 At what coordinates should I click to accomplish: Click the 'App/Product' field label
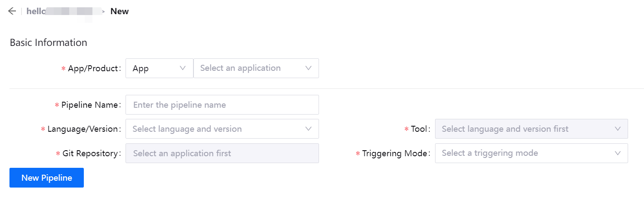(x=92, y=68)
